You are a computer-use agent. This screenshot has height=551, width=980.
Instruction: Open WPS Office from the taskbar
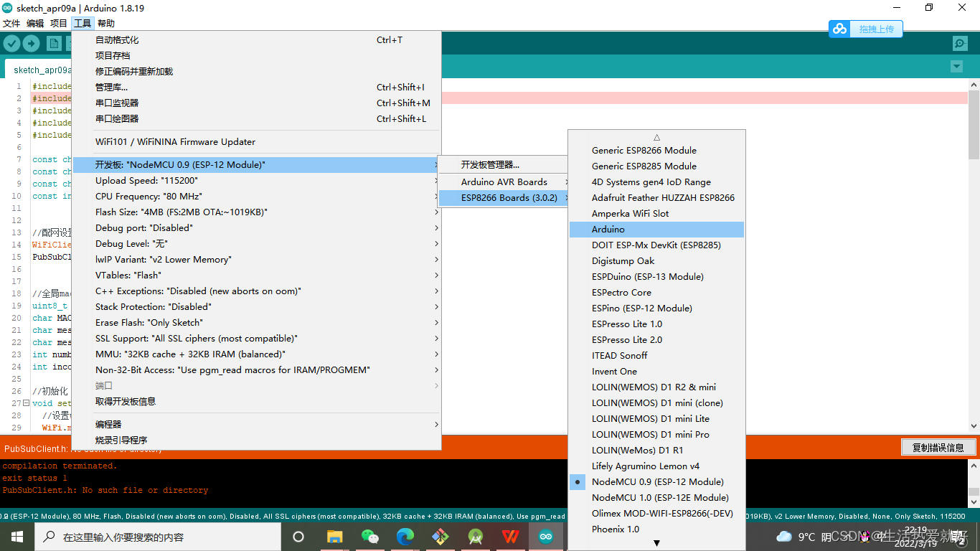(x=510, y=537)
